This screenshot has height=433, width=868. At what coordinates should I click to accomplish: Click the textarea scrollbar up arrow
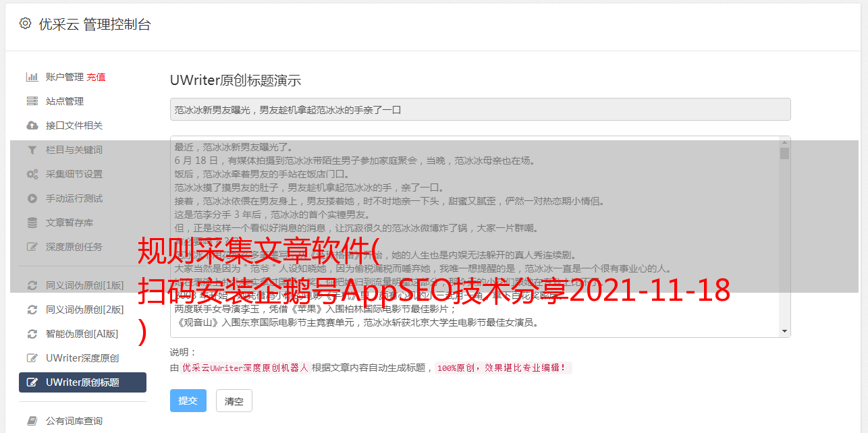(x=784, y=142)
